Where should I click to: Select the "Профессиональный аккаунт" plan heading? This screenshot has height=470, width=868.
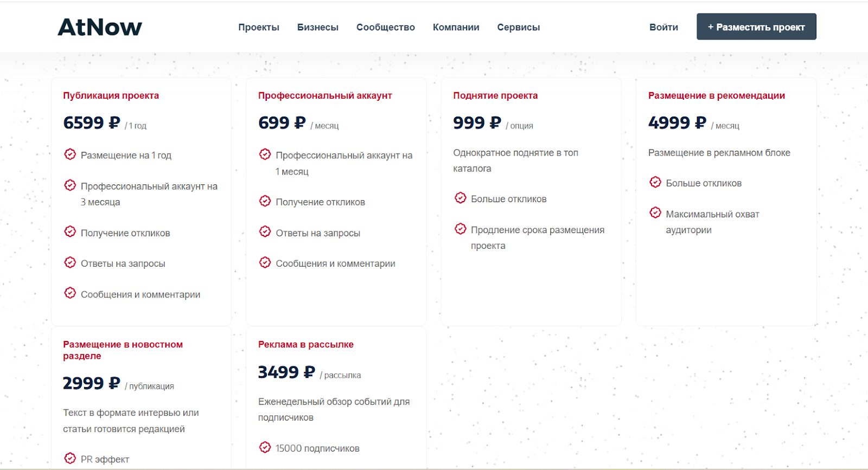coord(325,95)
